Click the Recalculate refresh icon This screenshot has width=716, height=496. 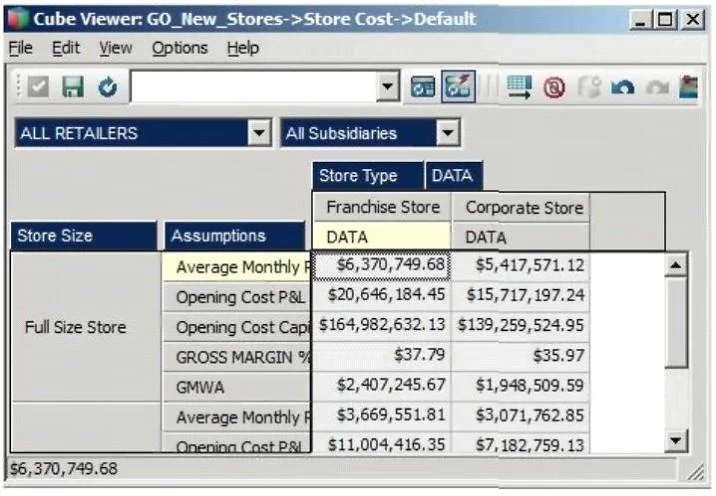tap(108, 86)
